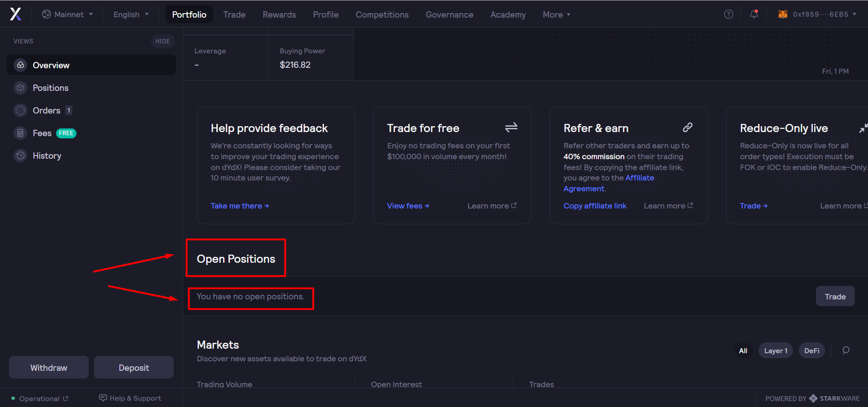Open the 0xf859 wallet account dropdown

pyautogui.click(x=817, y=14)
